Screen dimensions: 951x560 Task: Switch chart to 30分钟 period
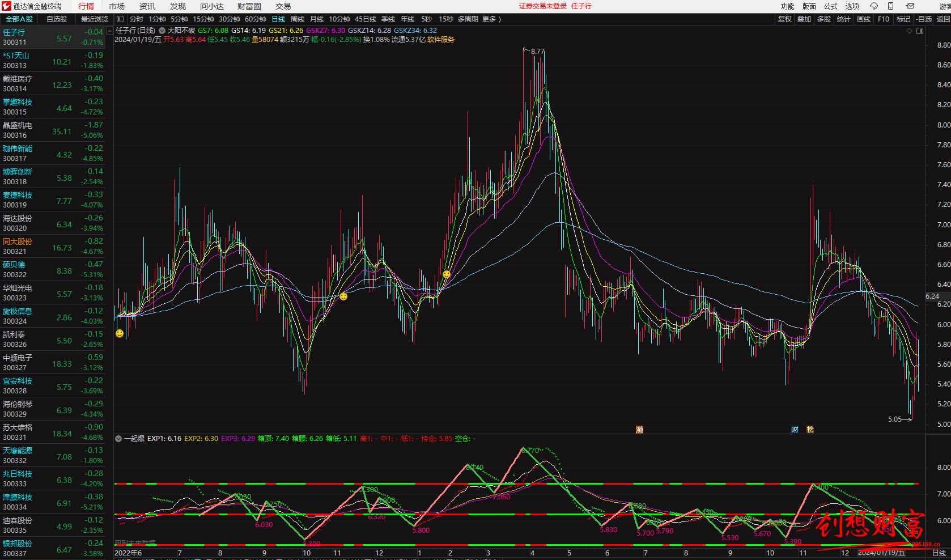click(x=230, y=19)
